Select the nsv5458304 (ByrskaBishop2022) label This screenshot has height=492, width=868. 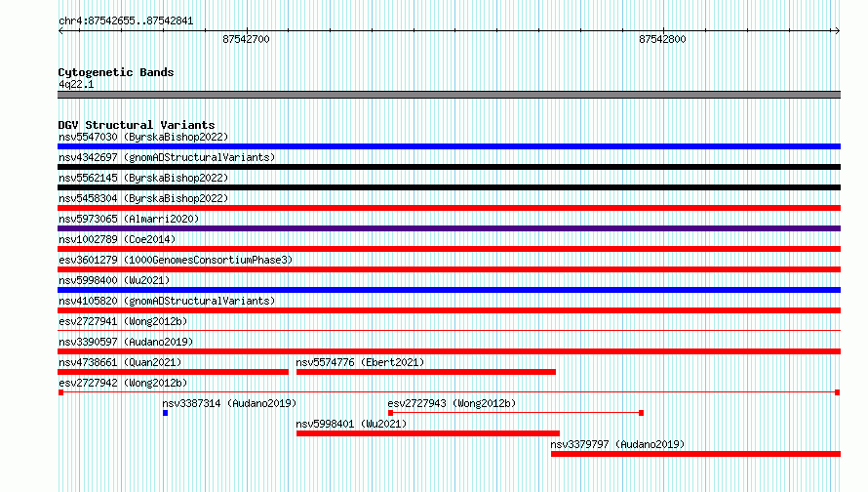pos(143,198)
